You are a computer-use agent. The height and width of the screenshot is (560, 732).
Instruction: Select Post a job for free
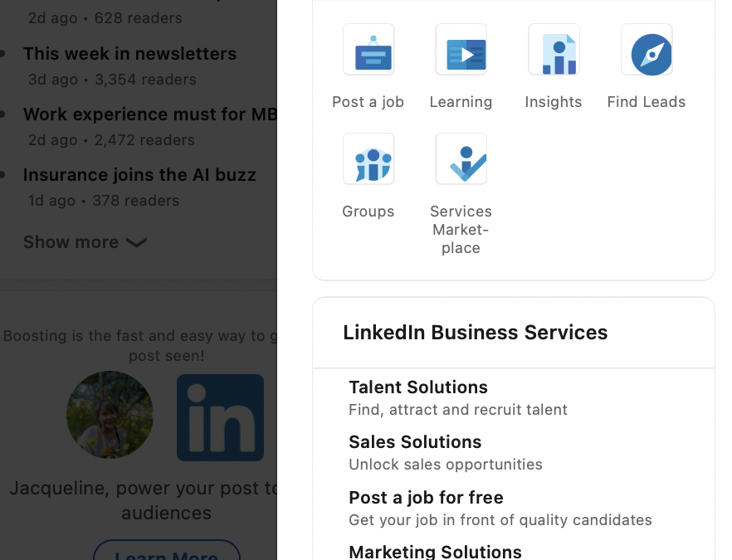[x=426, y=498]
